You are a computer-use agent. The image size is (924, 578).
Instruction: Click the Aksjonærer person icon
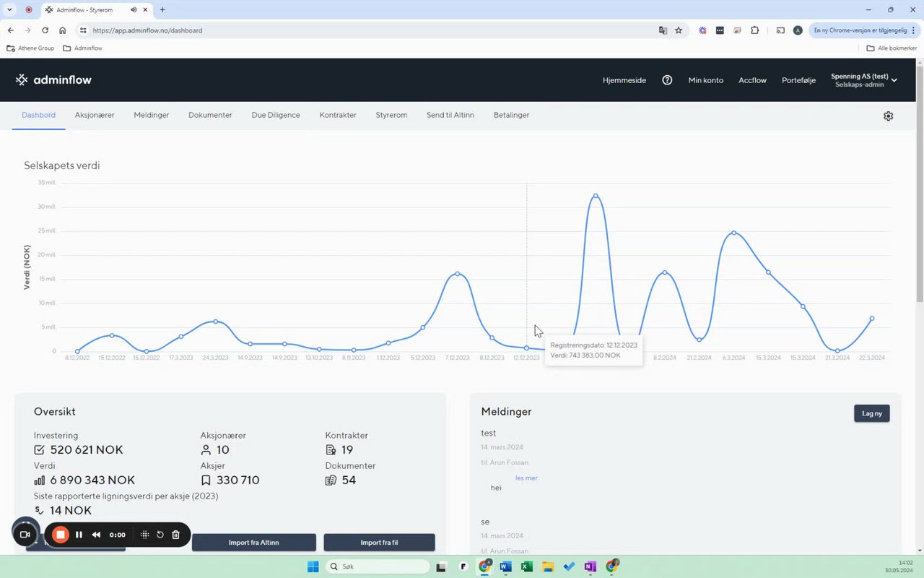(206, 450)
